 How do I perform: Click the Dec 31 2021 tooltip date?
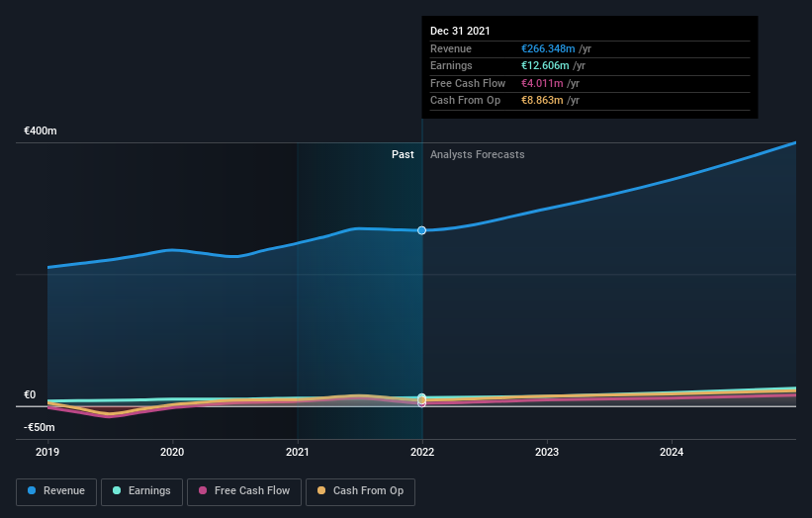tap(460, 31)
